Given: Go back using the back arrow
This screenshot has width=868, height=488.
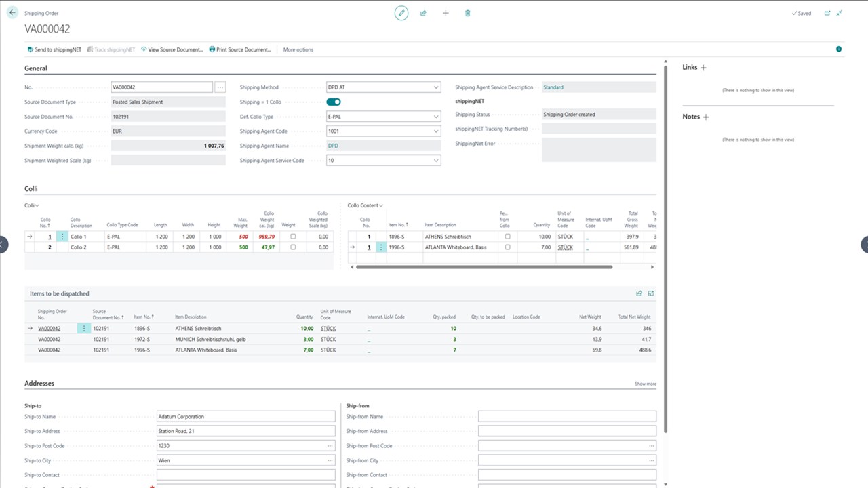Looking at the screenshot, I should tap(12, 13).
